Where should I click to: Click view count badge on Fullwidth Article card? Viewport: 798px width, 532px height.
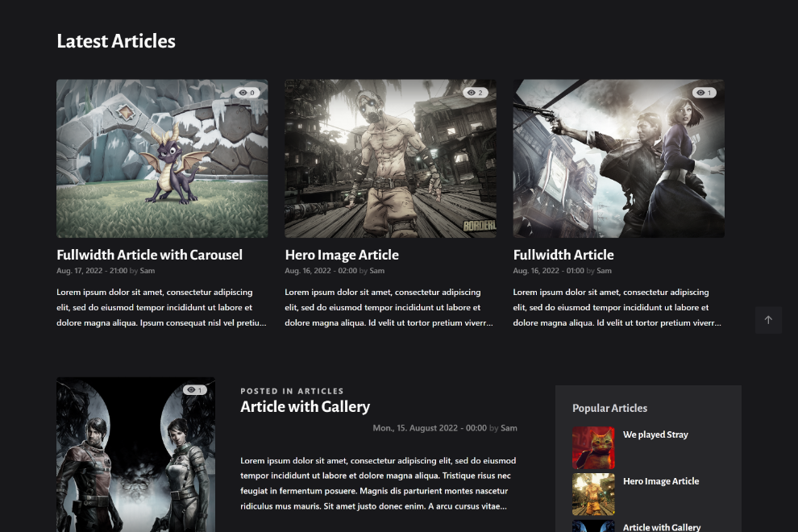click(x=704, y=93)
